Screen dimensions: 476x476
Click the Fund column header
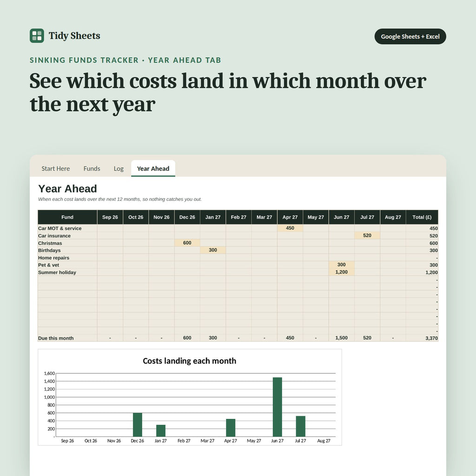tap(67, 217)
